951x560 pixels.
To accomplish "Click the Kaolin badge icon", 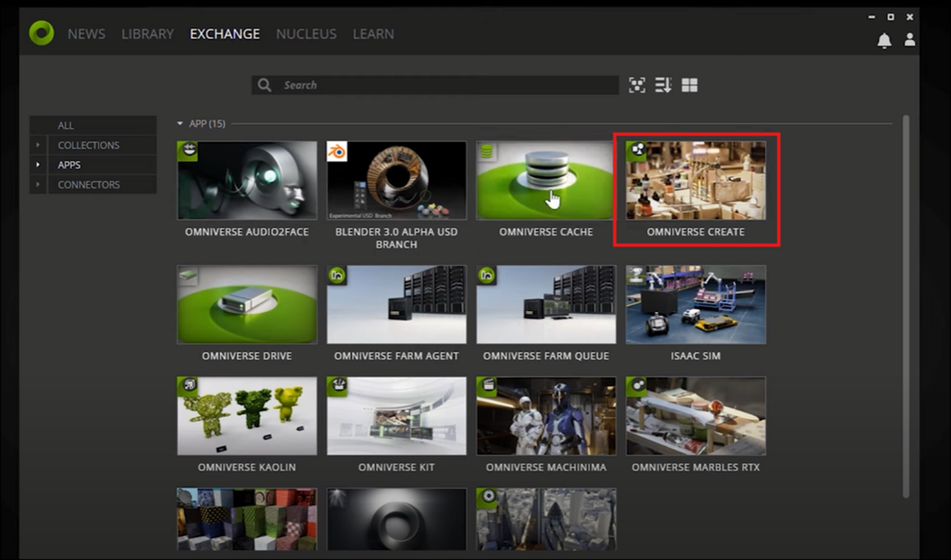I will pos(188,387).
